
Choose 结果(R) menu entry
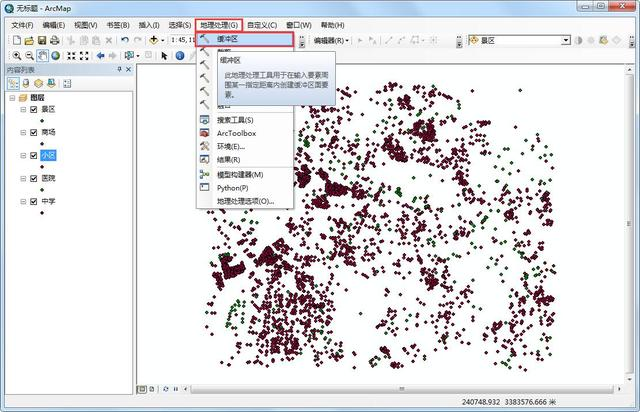245,159
